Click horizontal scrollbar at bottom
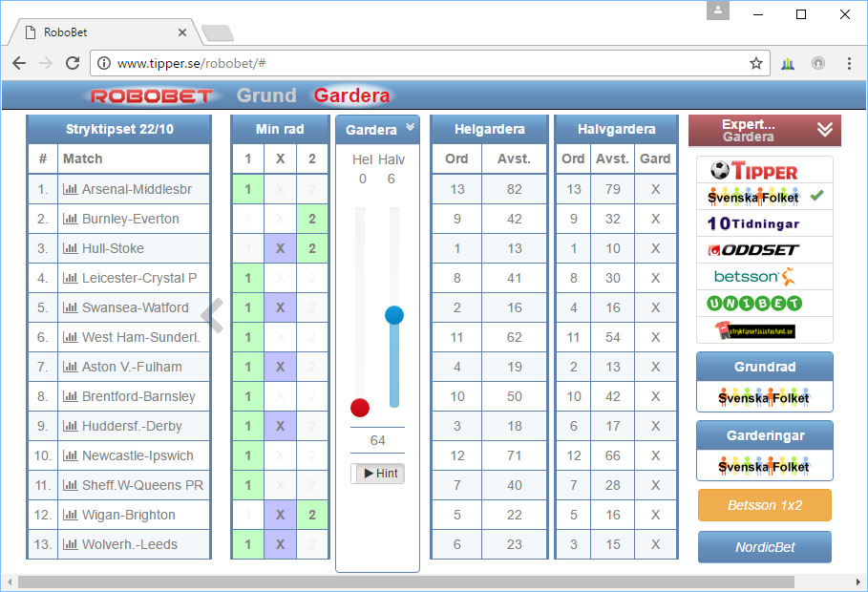The width and height of the screenshot is (868, 592). (x=406, y=582)
